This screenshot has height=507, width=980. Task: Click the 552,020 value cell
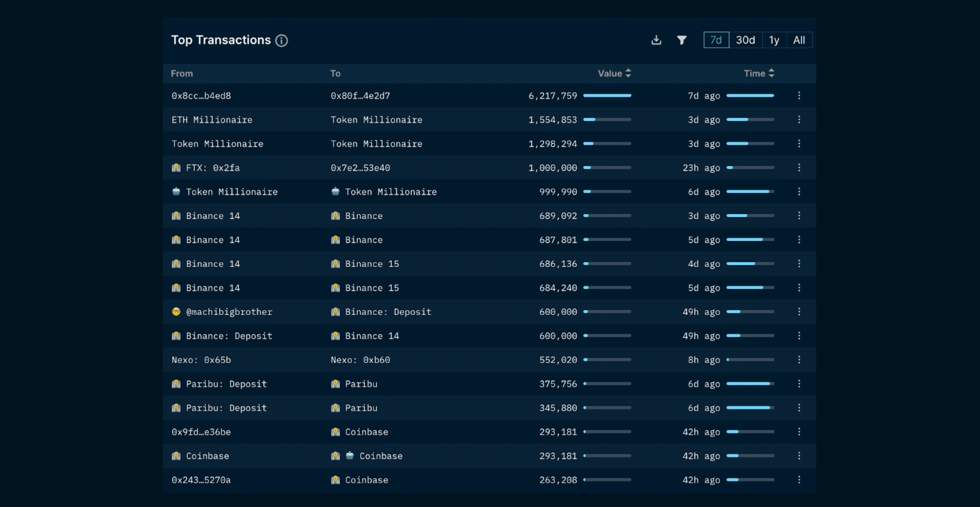(x=558, y=360)
